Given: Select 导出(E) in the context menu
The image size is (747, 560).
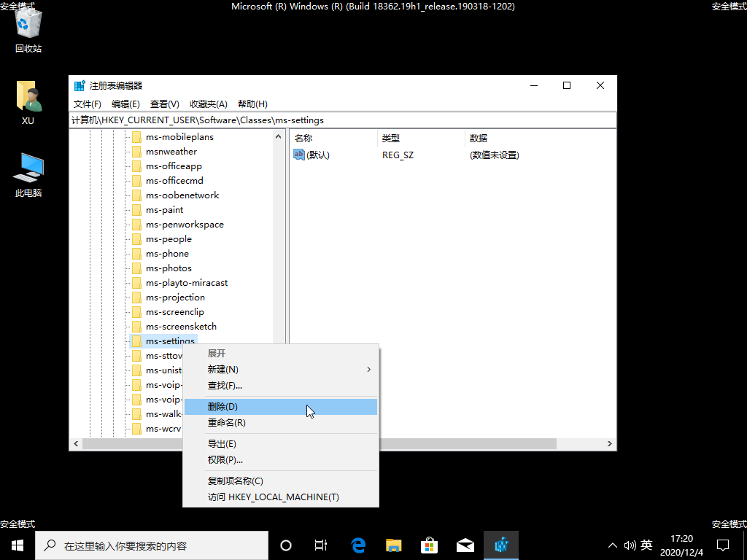Looking at the screenshot, I should tap(221, 443).
